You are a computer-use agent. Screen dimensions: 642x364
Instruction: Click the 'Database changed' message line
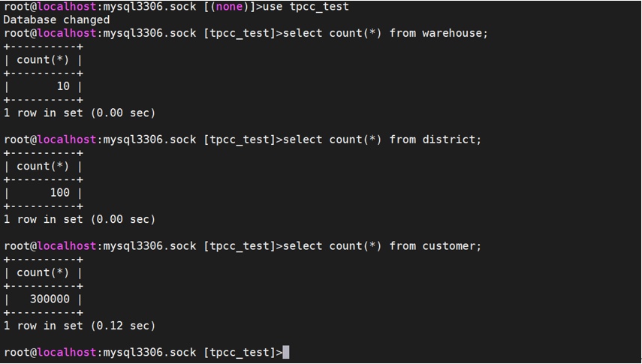tap(56, 20)
